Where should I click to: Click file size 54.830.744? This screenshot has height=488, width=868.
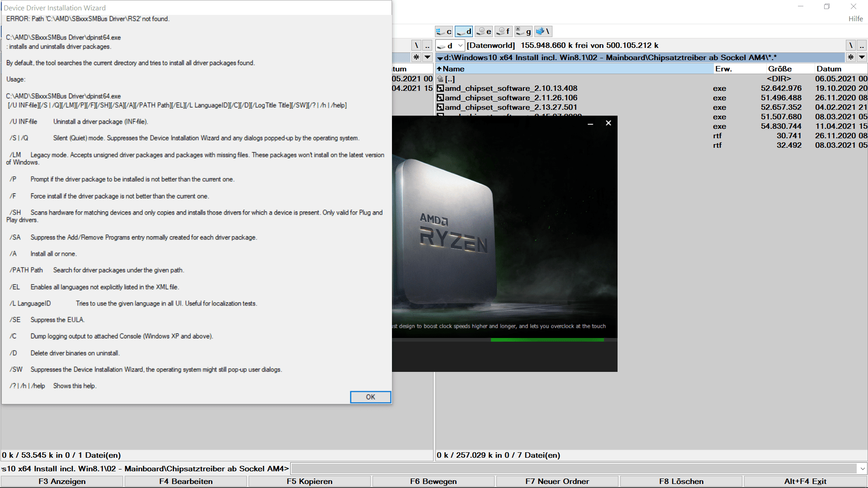point(781,126)
